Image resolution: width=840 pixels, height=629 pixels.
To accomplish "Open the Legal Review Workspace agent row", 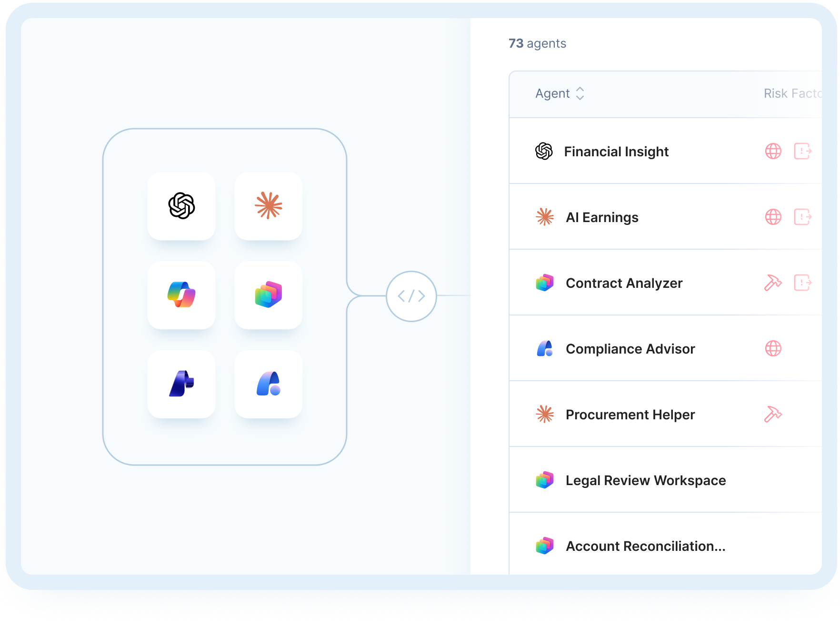I will click(x=666, y=480).
